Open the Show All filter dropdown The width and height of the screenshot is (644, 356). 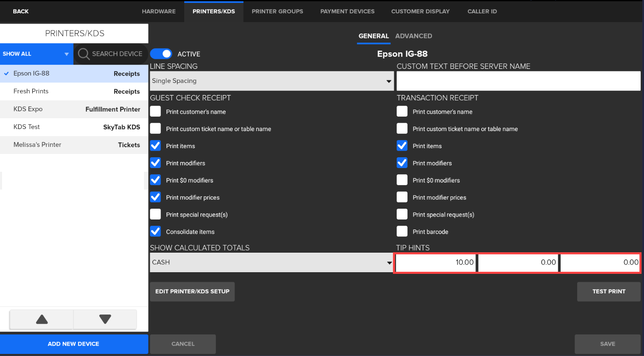37,54
